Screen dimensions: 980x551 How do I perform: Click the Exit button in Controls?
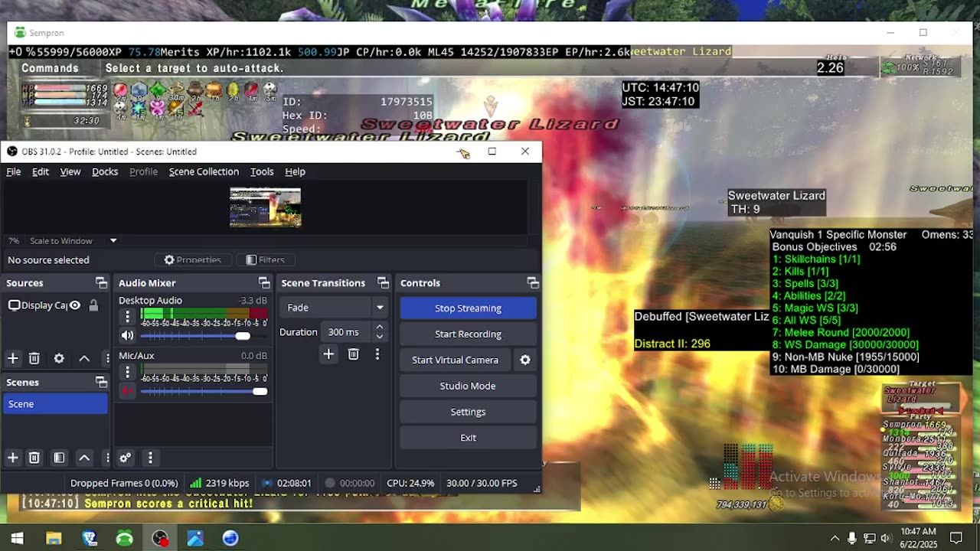click(x=468, y=438)
